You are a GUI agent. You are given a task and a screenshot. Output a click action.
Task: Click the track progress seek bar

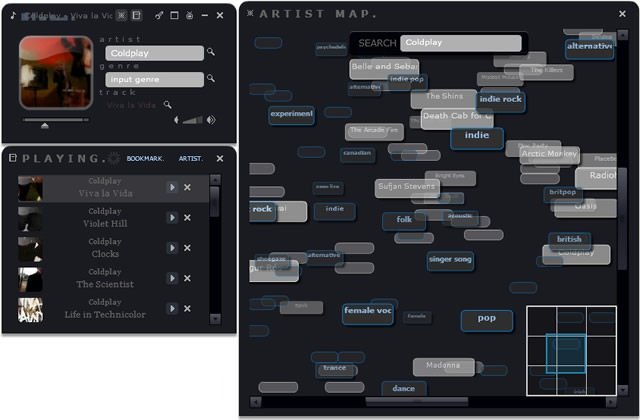click(56, 120)
